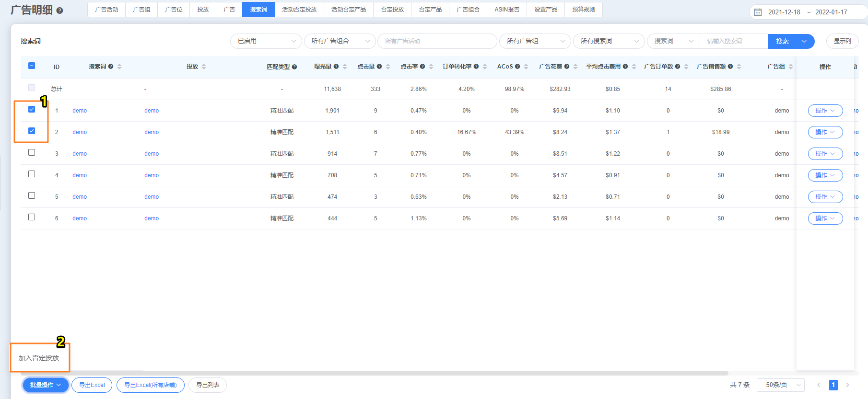Click the help icon beside 广告销售额 header
Screen dimensions: 868x399
(x=730, y=67)
